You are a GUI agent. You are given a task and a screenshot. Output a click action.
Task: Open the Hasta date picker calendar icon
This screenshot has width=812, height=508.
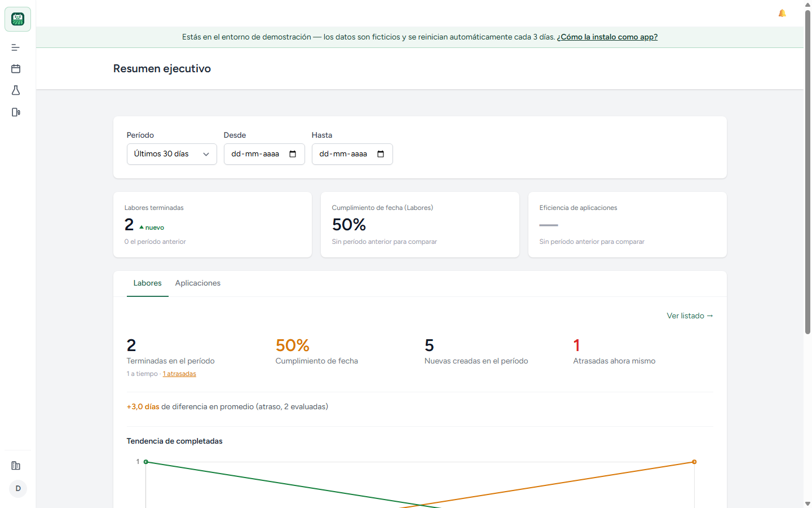(x=381, y=154)
